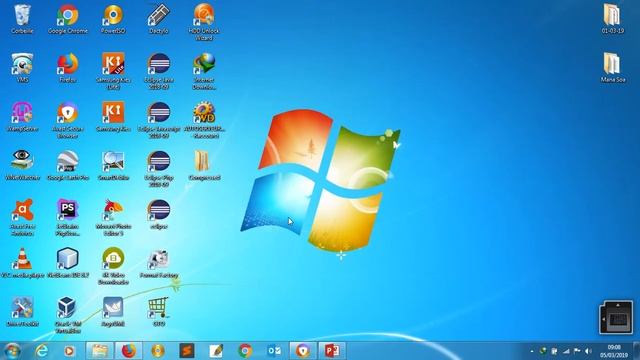Viewport: 640px width, 360px height.
Task: Select the lowercase eclipse desktop shortcut
Action: 159,214
